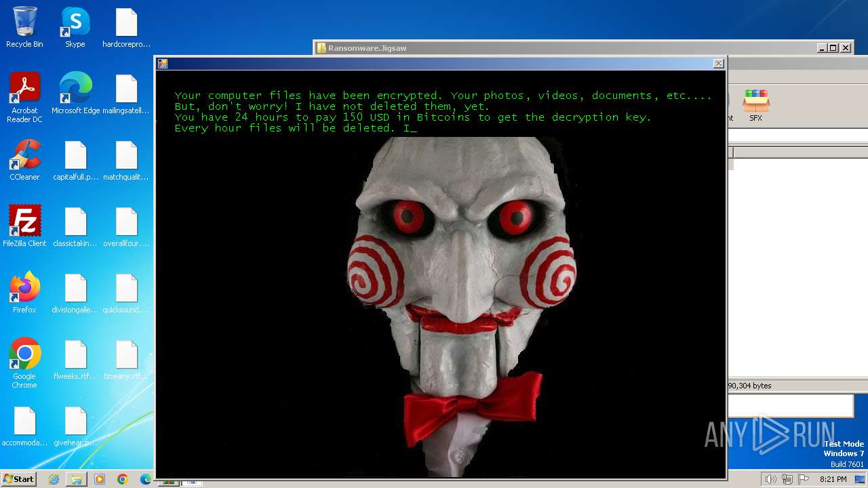Close the Ransomware.Jigsaw WinRAR window

tap(846, 48)
